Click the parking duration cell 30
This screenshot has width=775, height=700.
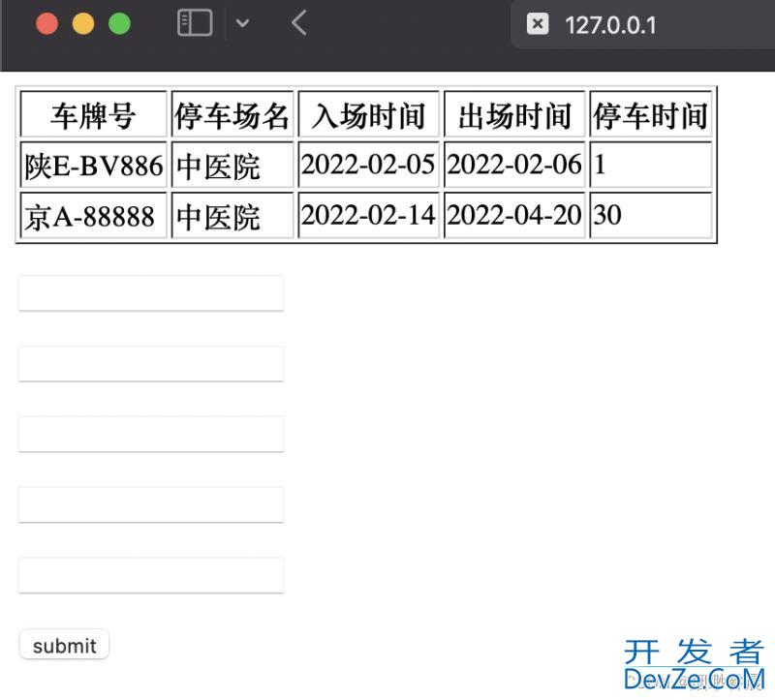(650, 215)
